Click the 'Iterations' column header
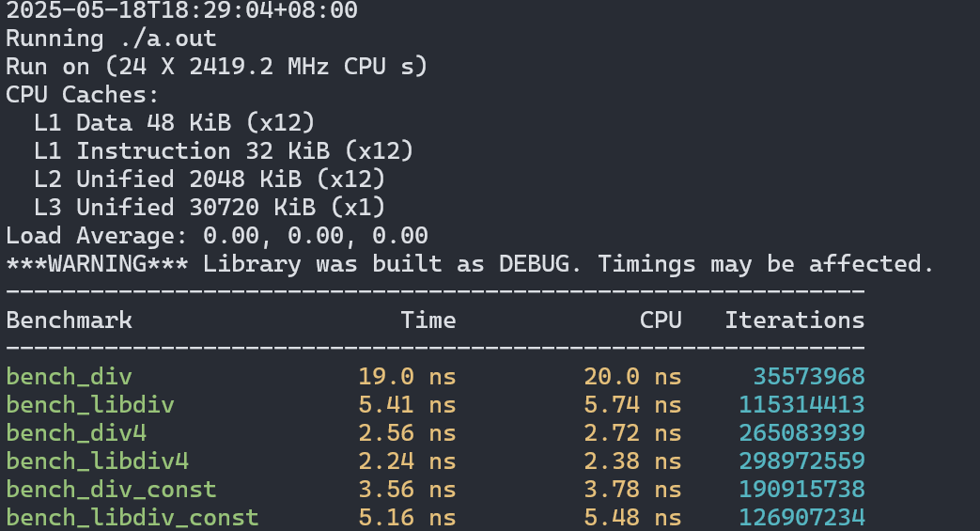 [794, 320]
